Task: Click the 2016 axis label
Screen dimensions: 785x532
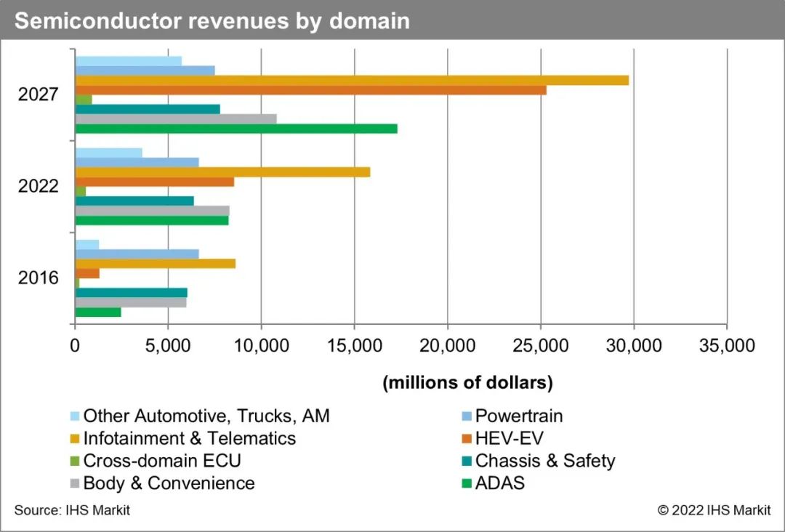Action: click(38, 278)
